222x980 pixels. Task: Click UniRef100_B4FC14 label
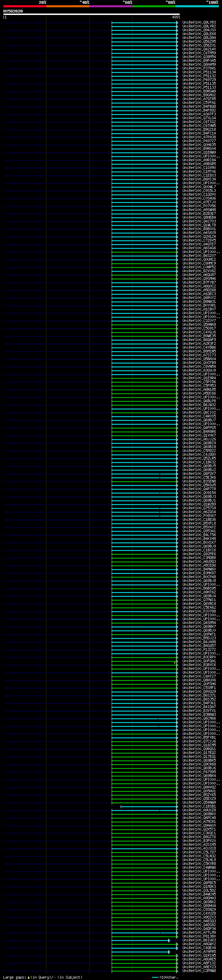click(199, 133)
